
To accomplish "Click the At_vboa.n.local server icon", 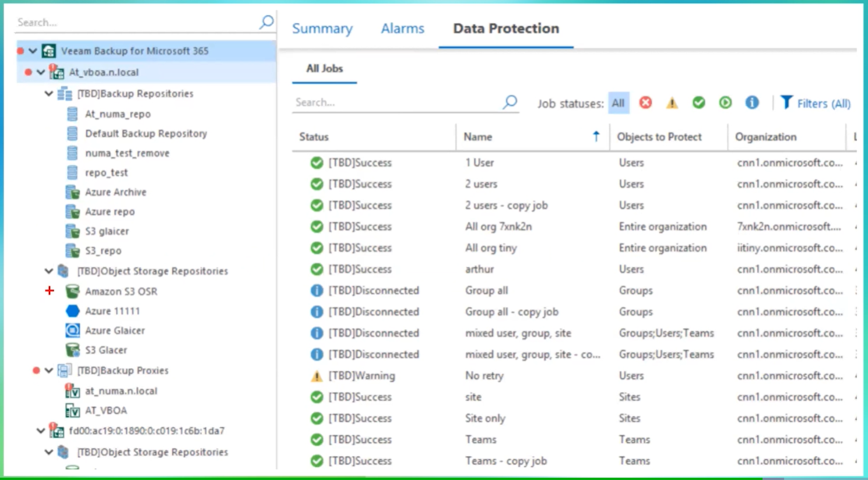I will tap(57, 72).
